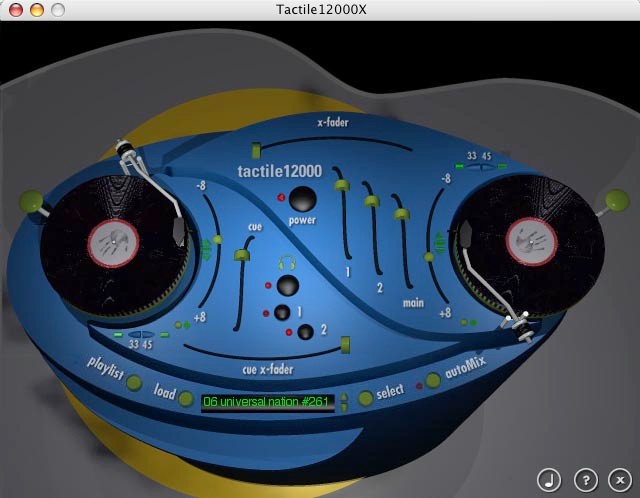The image size is (640, 498).
Task: Click left deck pitch up/down arrows
Action: (x=206, y=250)
